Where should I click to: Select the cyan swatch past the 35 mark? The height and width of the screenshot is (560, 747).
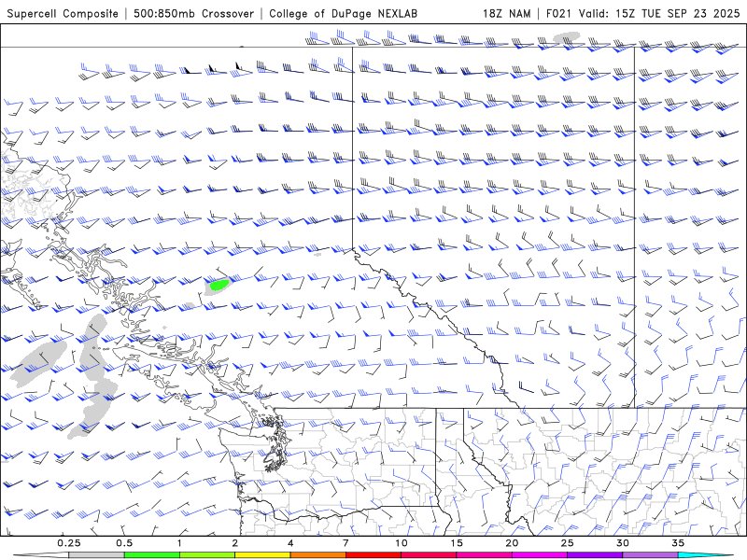point(705,555)
